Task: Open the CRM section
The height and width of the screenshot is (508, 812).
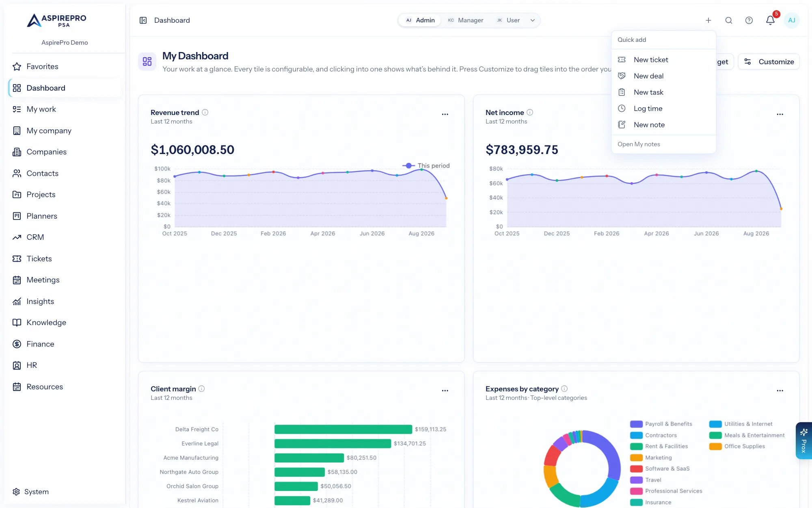Action: (x=65, y=237)
